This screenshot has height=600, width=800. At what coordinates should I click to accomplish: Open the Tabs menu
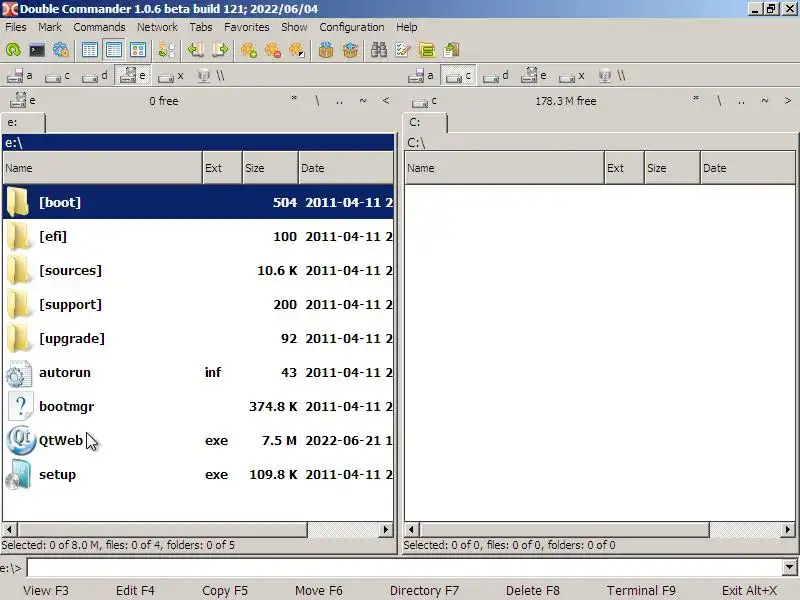201,27
